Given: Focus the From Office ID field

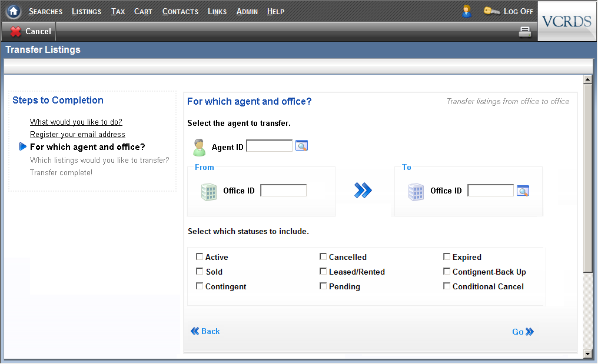Looking at the screenshot, I should point(283,190).
